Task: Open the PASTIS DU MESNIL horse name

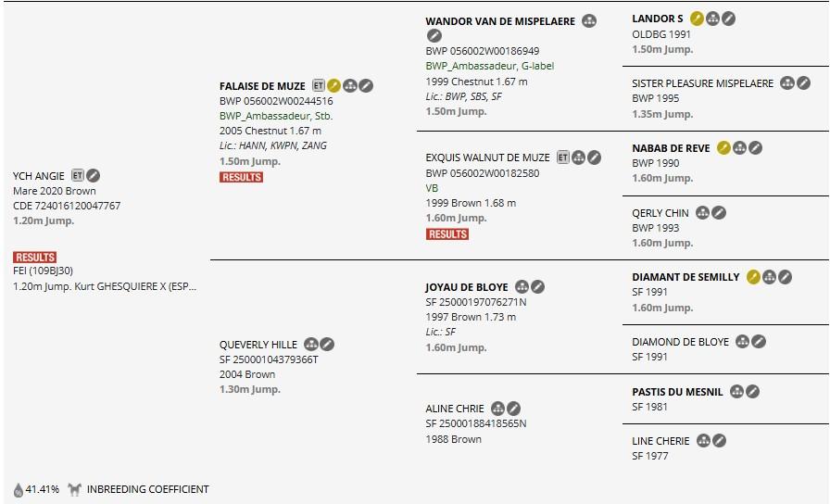Action: coord(677,392)
